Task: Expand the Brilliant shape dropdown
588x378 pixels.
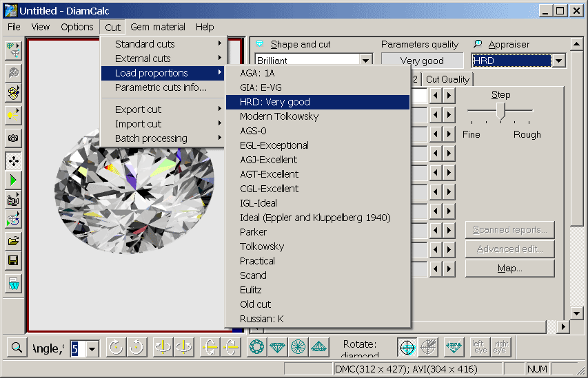Action: click(x=365, y=61)
